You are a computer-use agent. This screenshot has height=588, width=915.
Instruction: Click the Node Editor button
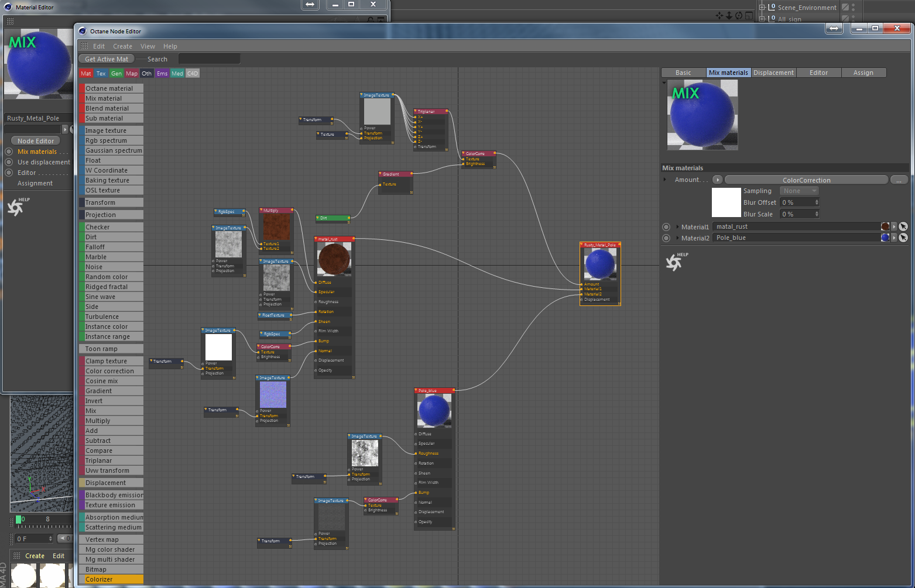click(x=35, y=140)
